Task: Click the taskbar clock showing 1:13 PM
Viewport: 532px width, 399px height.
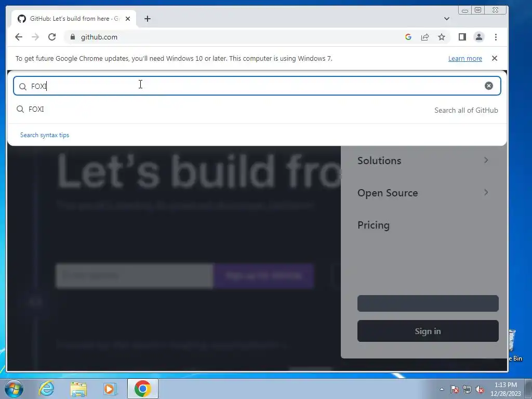Action: pos(506,389)
